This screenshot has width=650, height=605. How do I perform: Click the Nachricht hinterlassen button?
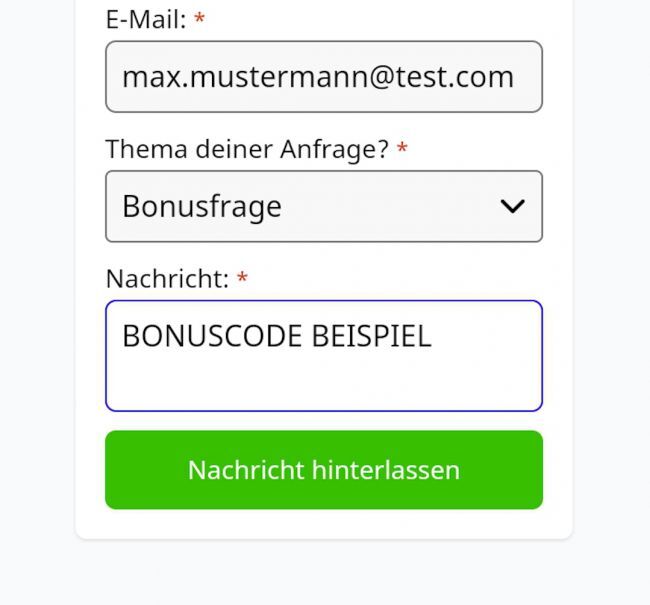tap(323, 470)
